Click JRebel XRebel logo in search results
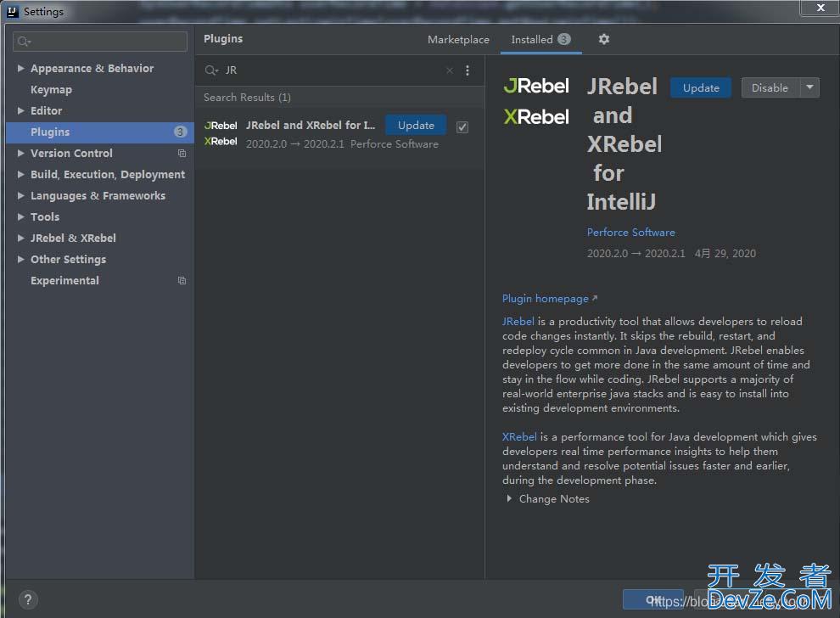 [x=221, y=133]
